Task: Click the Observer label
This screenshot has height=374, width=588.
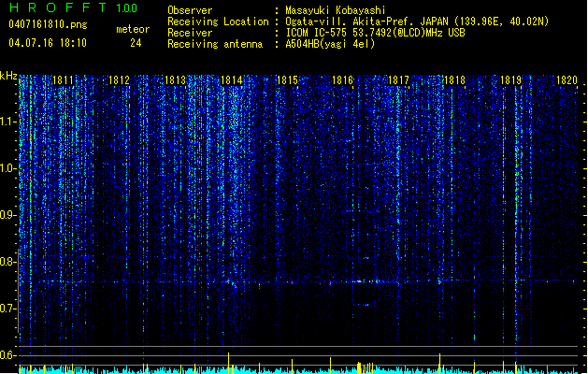Action: click(x=190, y=10)
